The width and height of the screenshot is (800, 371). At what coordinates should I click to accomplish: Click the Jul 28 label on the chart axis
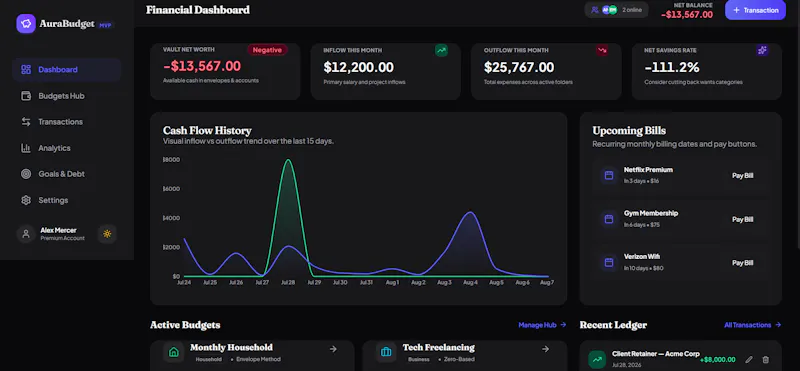pyautogui.click(x=287, y=282)
